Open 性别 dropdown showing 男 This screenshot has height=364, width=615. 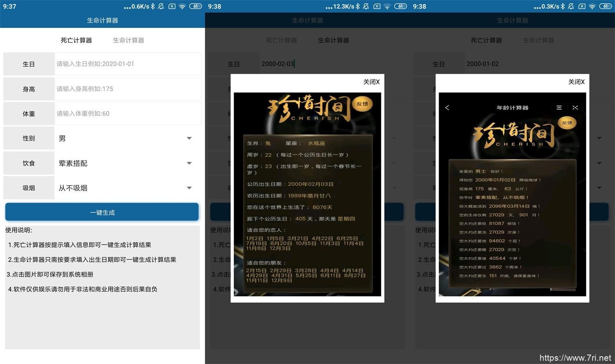[x=128, y=138]
